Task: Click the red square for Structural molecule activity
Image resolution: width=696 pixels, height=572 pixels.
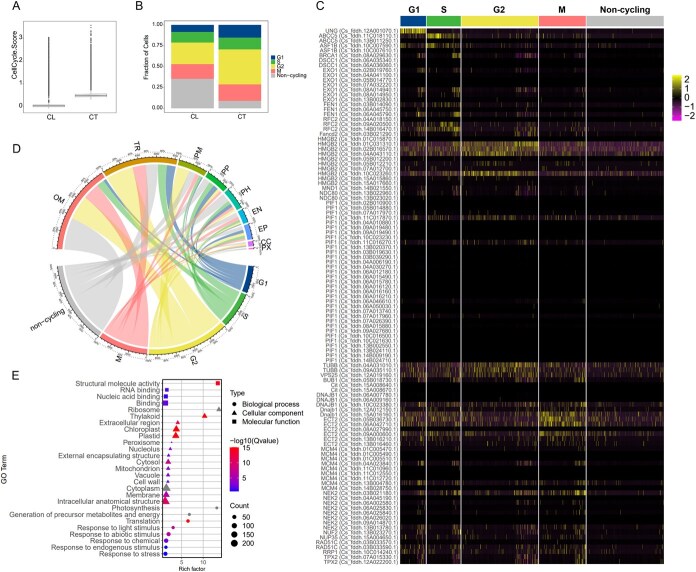Action: pyautogui.click(x=218, y=383)
